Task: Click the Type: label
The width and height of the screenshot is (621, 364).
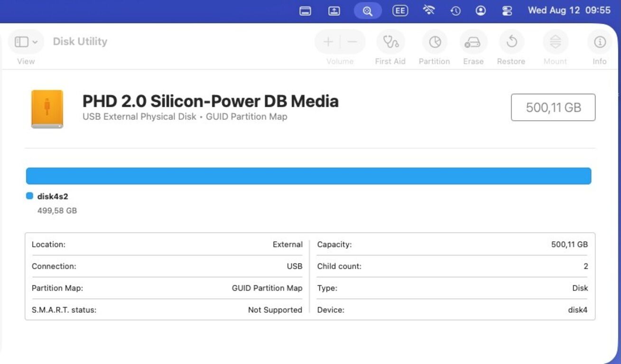Action: (327, 288)
